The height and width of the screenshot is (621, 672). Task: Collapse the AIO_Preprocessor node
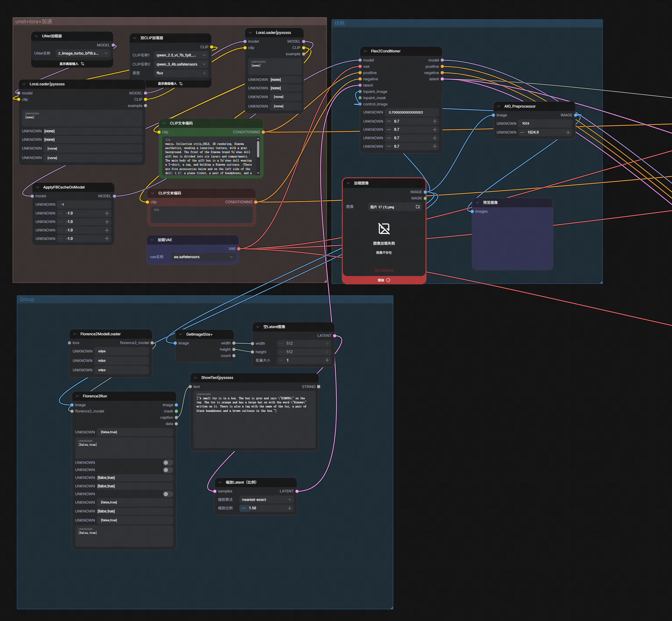(499, 106)
